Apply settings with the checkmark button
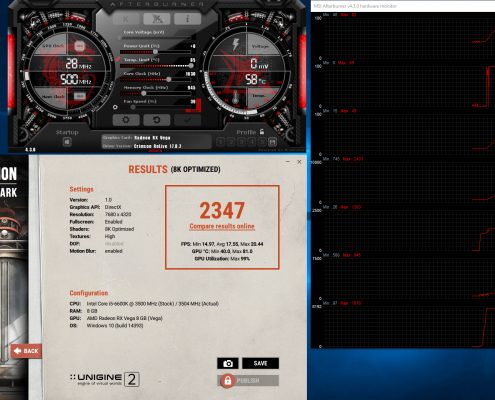 (187, 120)
